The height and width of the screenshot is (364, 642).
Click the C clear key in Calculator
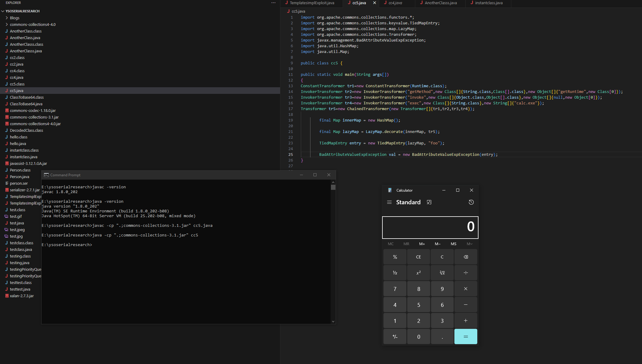pos(442,257)
